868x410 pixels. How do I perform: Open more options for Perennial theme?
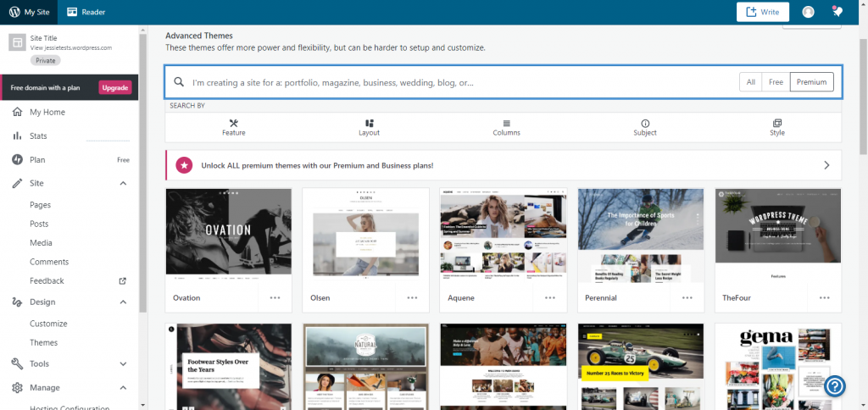[x=687, y=297]
